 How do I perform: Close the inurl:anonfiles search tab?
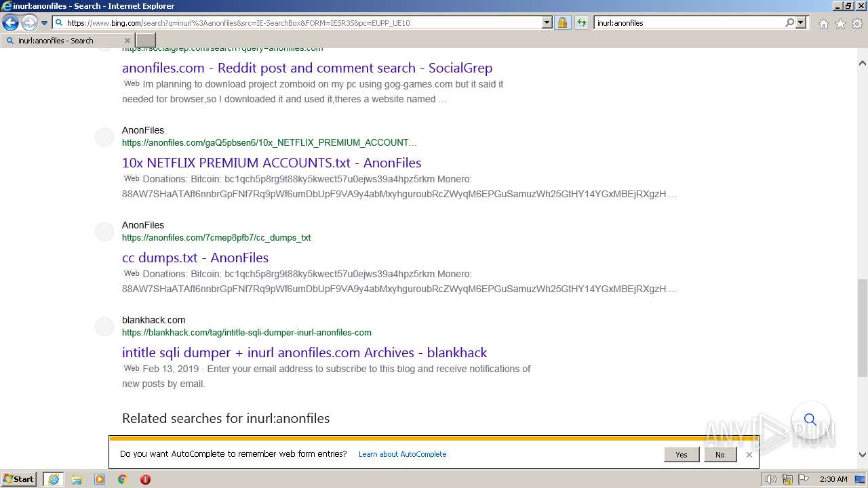(127, 41)
